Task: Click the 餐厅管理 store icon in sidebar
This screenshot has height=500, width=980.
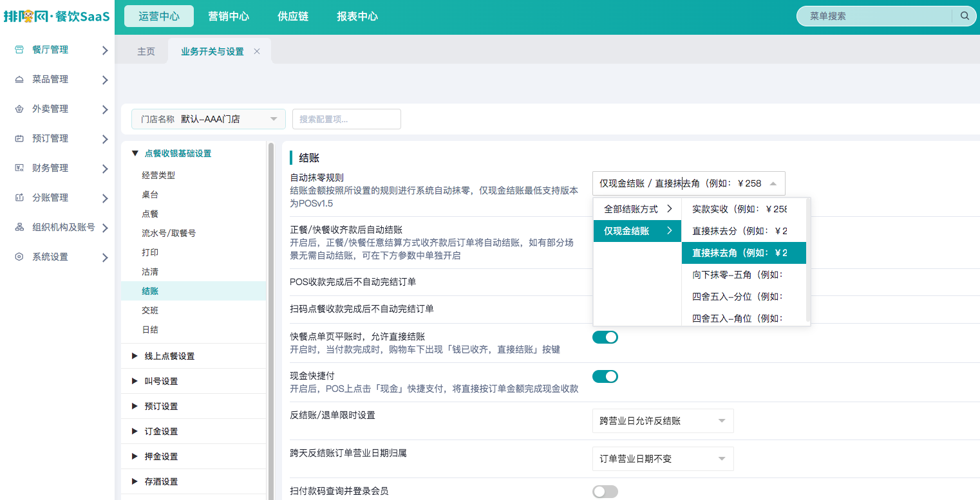Action: pyautogui.click(x=19, y=50)
